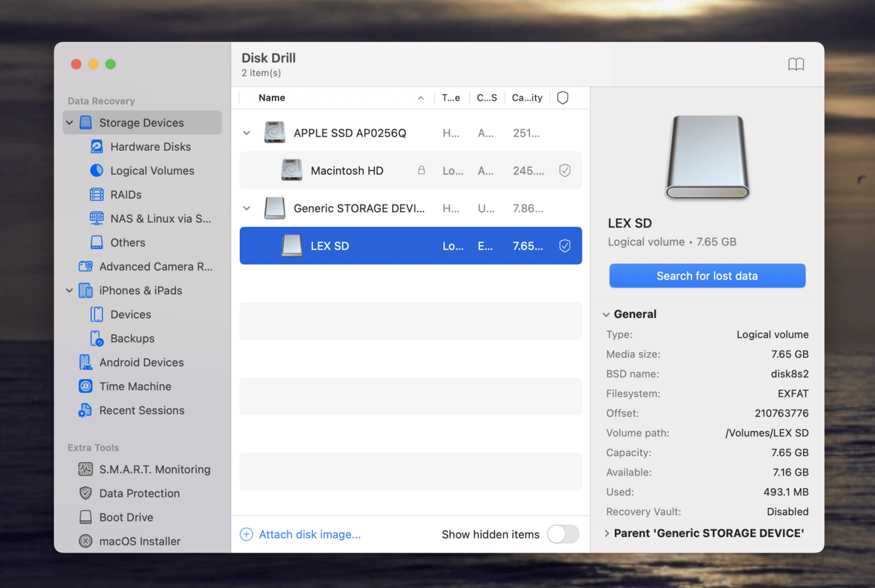Toggle the Show hidden items switch
The height and width of the screenshot is (588, 875).
point(563,534)
